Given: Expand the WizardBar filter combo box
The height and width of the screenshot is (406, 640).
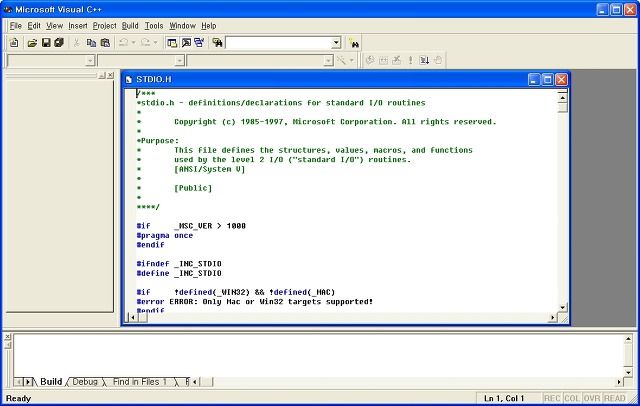Looking at the screenshot, I should tap(180, 61).
